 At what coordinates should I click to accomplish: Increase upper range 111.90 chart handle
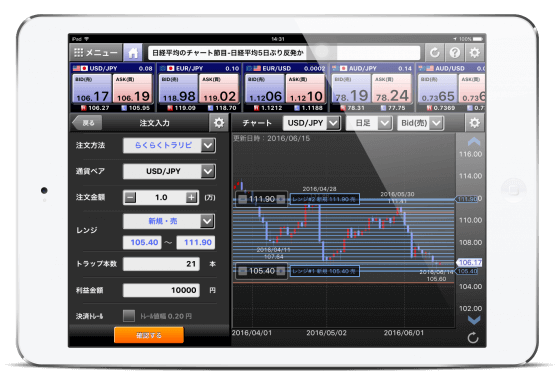(x=281, y=199)
